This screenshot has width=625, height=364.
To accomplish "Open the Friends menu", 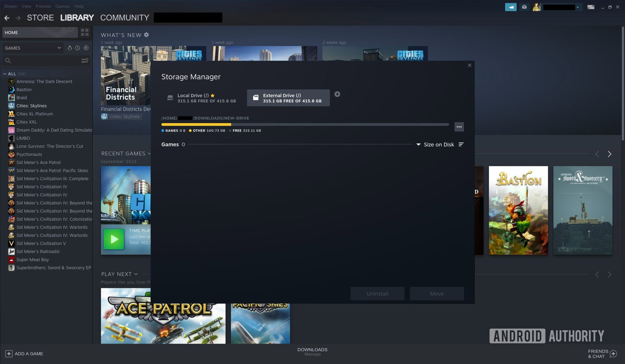I will coord(43,6).
